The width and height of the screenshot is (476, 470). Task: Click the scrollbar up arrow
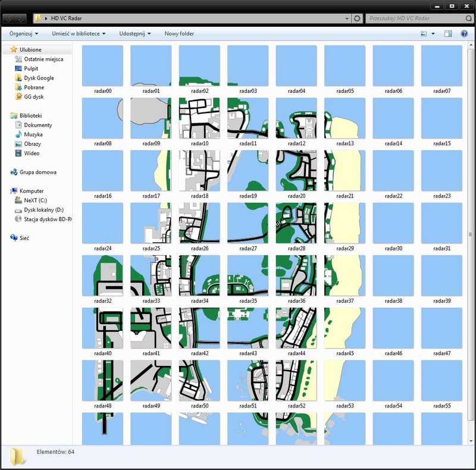(x=471, y=45)
